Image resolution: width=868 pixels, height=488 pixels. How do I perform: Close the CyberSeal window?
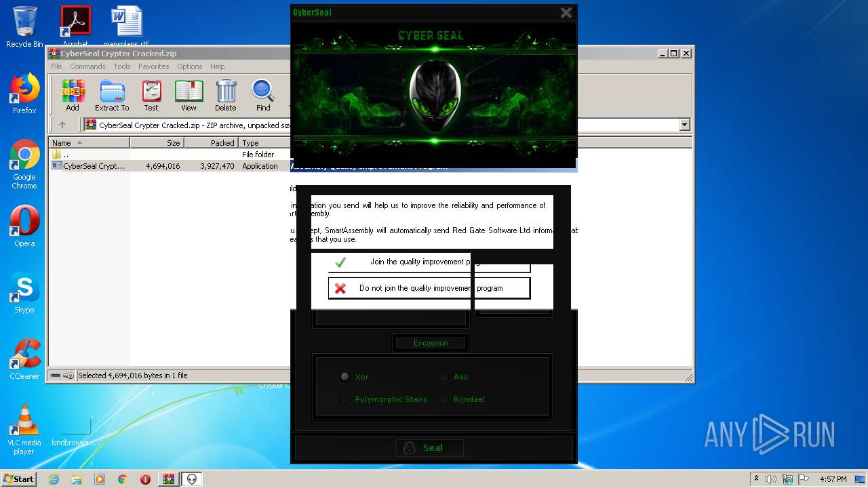click(566, 12)
